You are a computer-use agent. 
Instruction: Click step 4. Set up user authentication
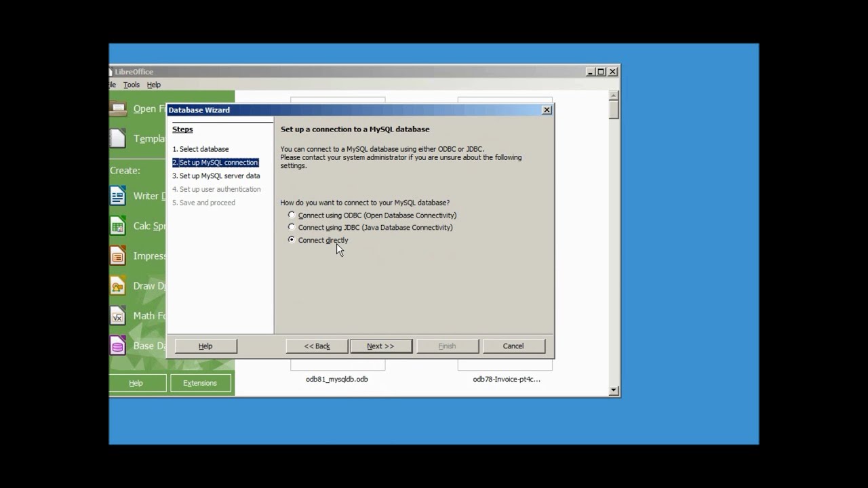pos(216,189)
